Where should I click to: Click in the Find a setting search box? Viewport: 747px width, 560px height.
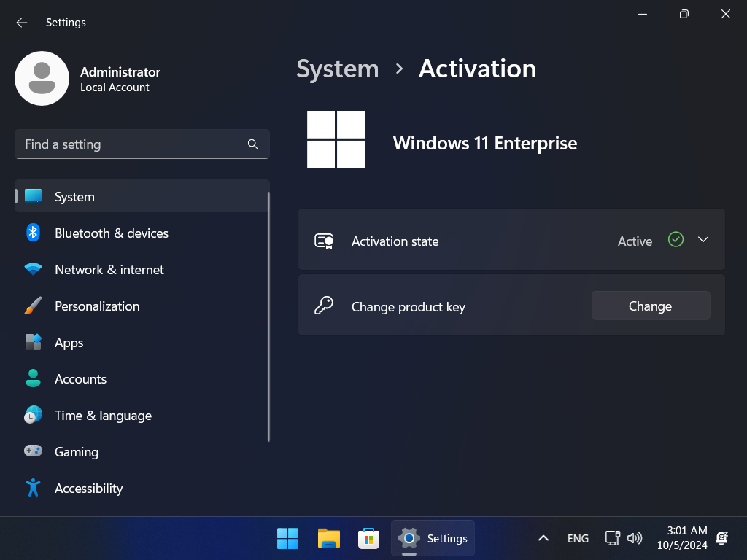pos(142,144)
